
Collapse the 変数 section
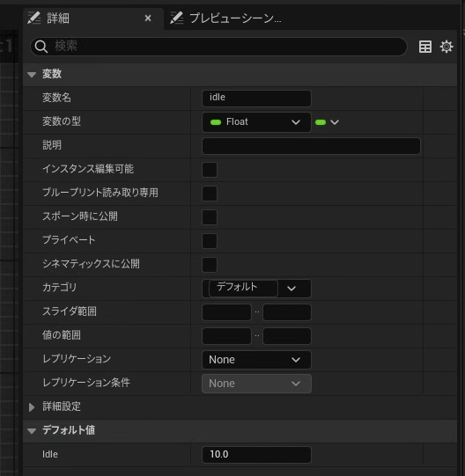coord(32,75)
